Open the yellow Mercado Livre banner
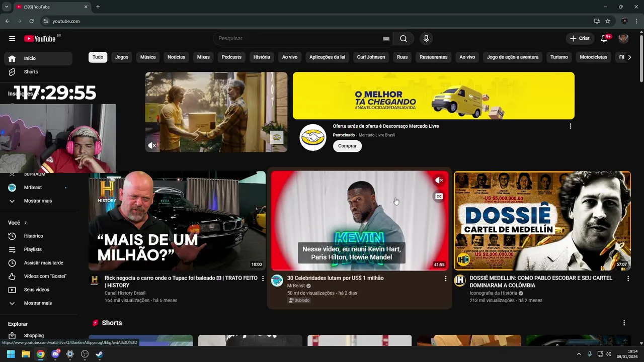The height and width of the screenshot is (362, 644). (434, 96)
